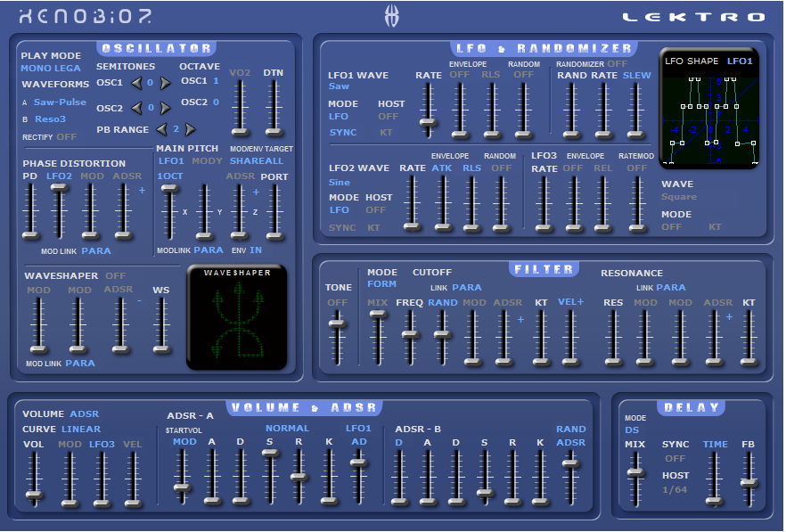Click the delay HOST 1/64 value
Screen dimensions: 786x532
(675, 490)
